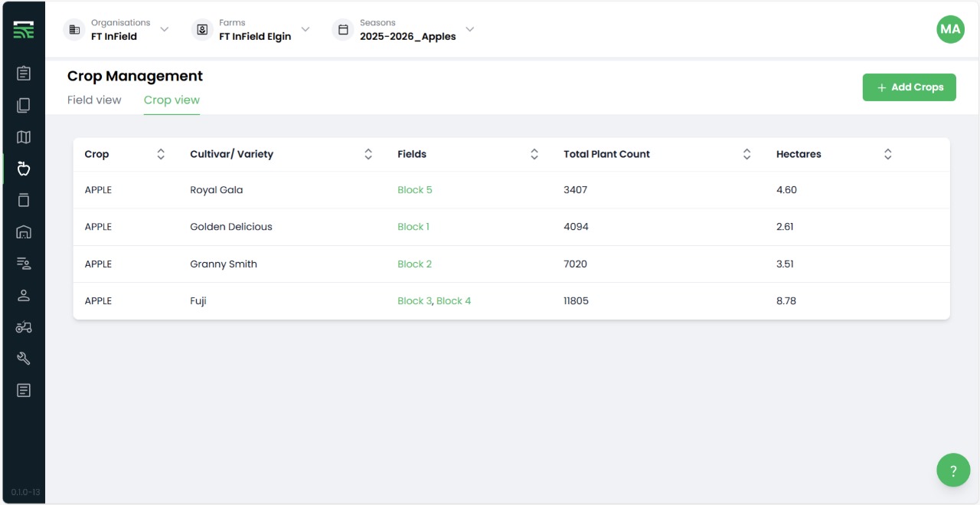Select the apple crop sidebar icon
Viewport: 980px width, 505px height.
coord(24,169)
